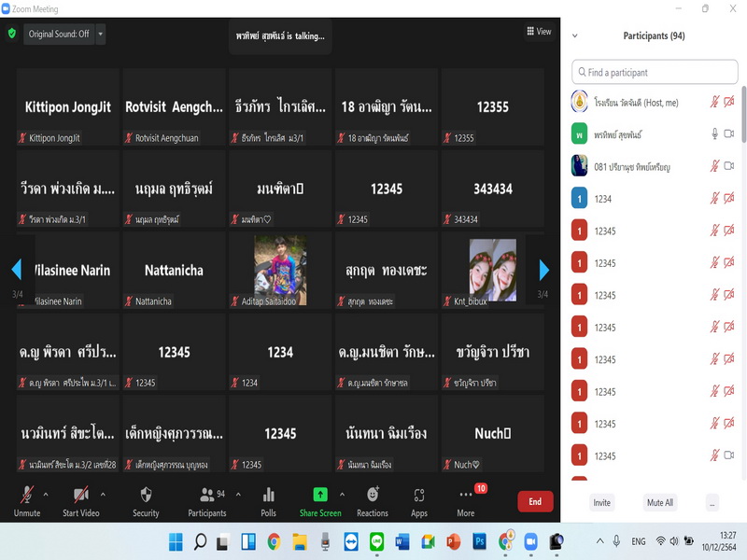
Task: Click the red End button
Action: point(535,501)
